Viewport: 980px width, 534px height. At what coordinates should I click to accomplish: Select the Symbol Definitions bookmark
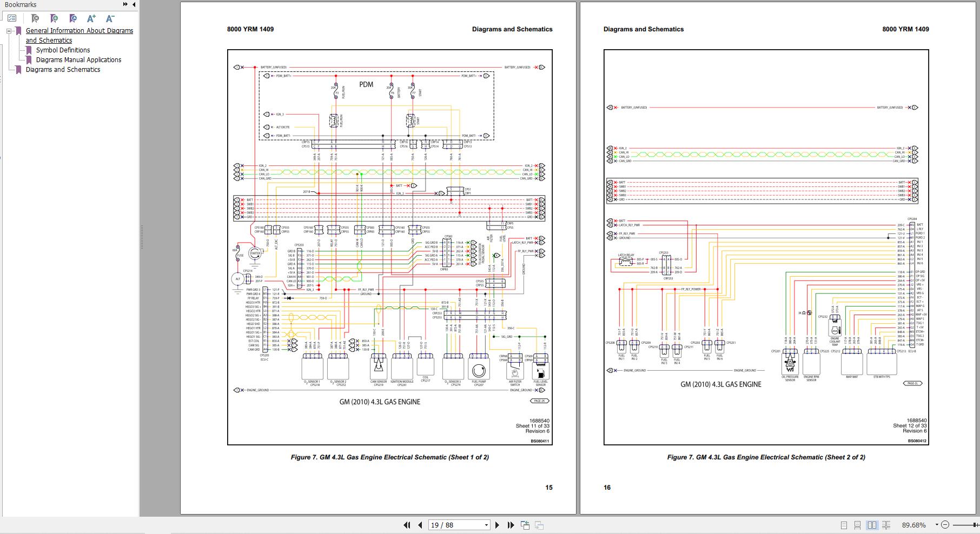(x=63, y=50)
